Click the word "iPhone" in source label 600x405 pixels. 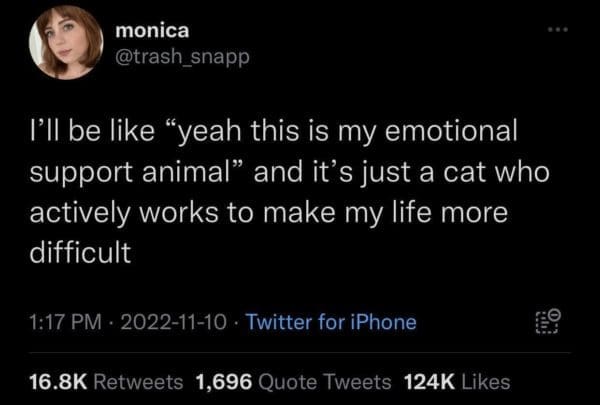coord(381,322)
